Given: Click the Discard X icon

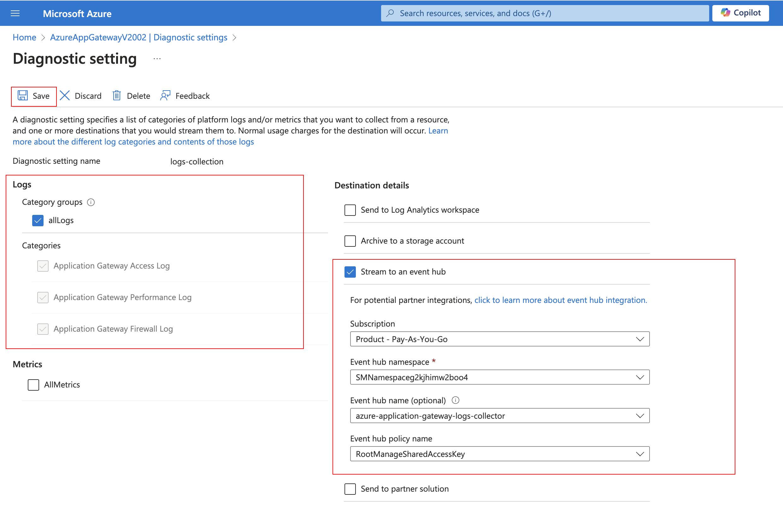Looking at the screenshot, I should [x=65, y=95].
